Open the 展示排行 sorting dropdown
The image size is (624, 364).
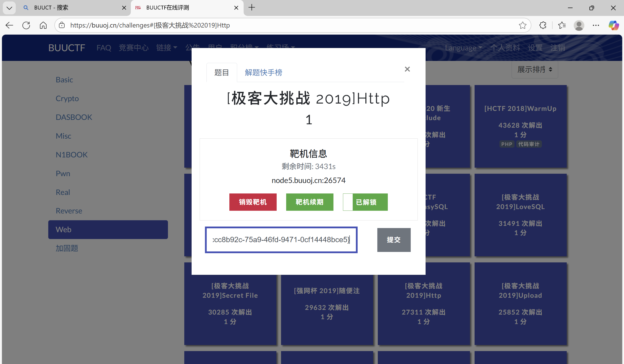coord(534,69)
